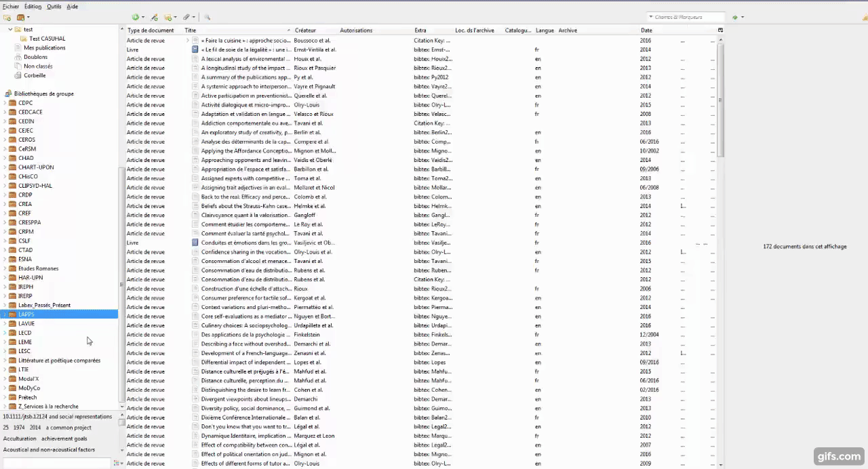
Task: Select the Labex_Passés_Présent group library
Action: [44, 305]
